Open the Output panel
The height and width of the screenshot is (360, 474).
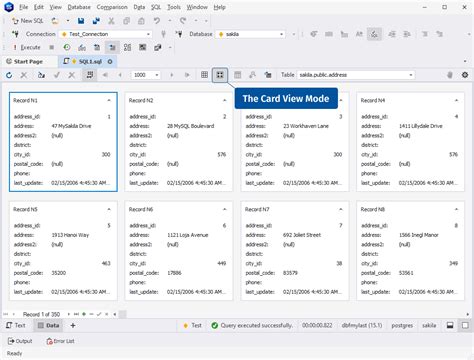pos(20,341)
